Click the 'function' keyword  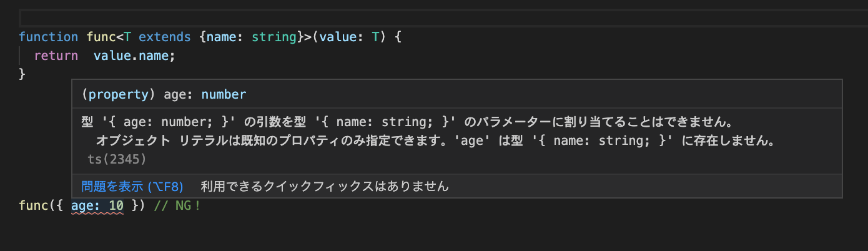(x=49, y=37)
